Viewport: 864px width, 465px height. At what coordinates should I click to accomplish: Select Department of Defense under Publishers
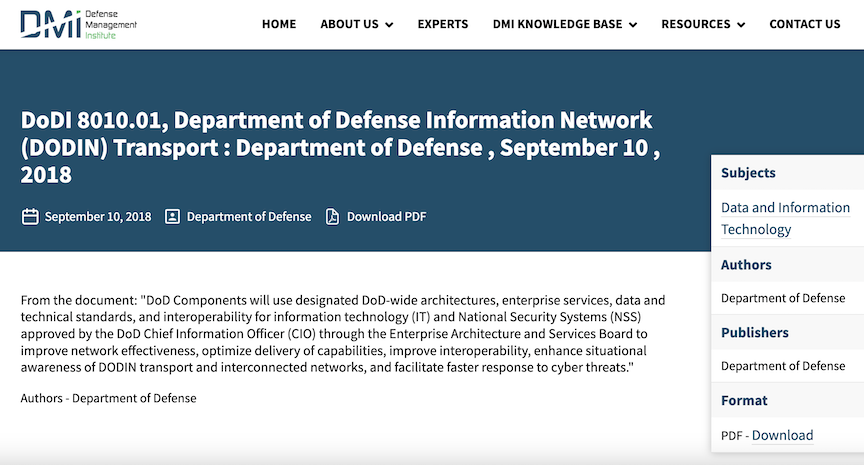point(783,366)
